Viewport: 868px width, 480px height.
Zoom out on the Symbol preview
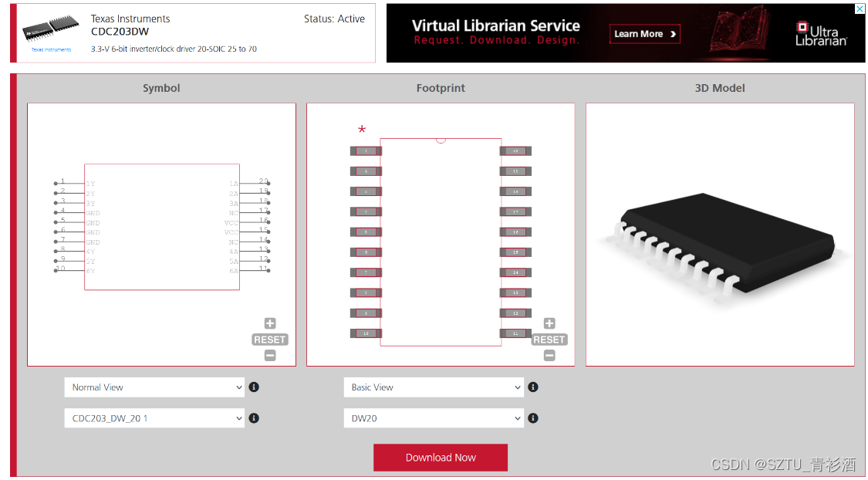point(270,356)
